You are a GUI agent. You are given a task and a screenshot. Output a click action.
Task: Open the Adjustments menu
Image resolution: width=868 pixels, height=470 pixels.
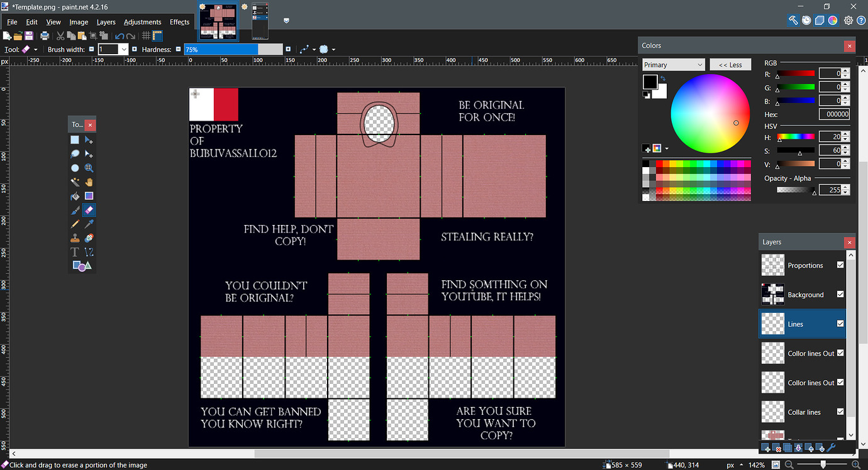[x=143, y=22]
